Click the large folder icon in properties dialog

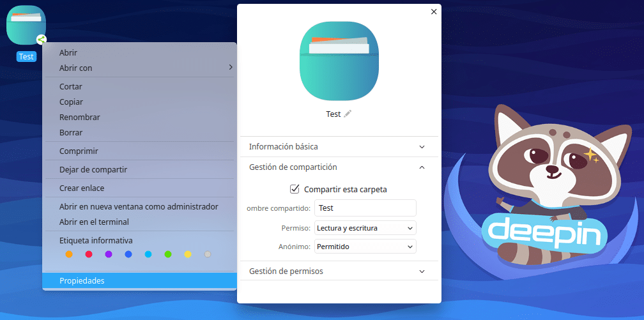[339, 61]
